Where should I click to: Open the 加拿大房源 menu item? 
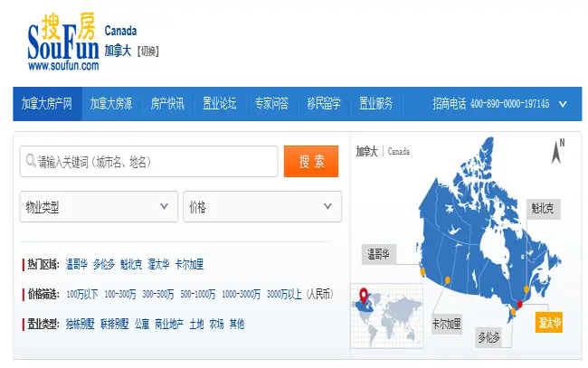111,104
